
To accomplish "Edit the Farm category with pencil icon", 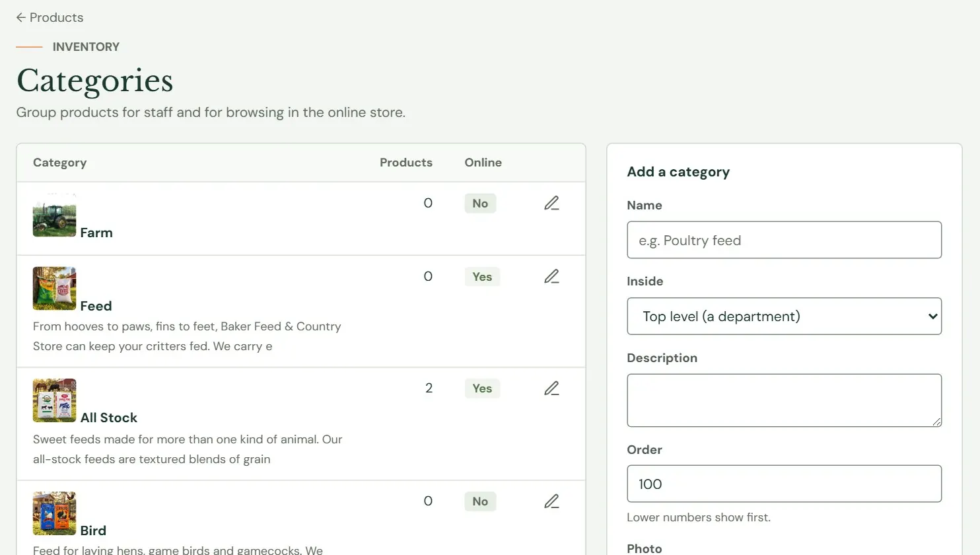I will click(x=551, y=203).
